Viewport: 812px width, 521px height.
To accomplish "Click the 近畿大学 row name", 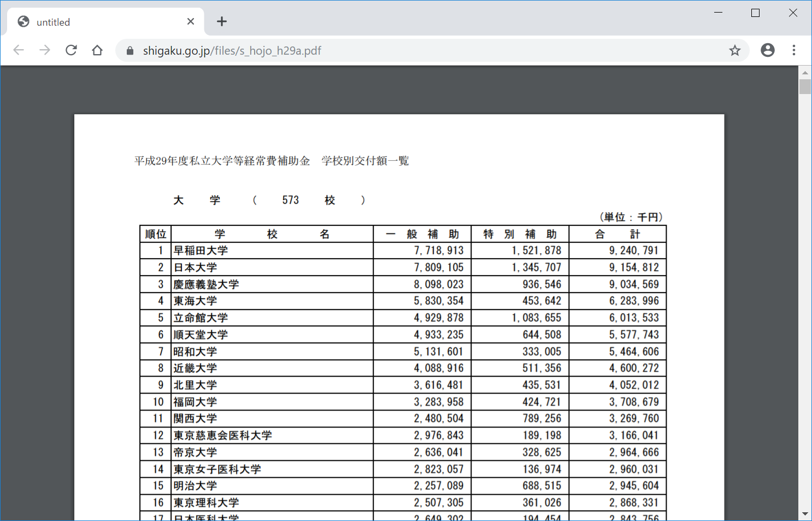I will (195, 368).
